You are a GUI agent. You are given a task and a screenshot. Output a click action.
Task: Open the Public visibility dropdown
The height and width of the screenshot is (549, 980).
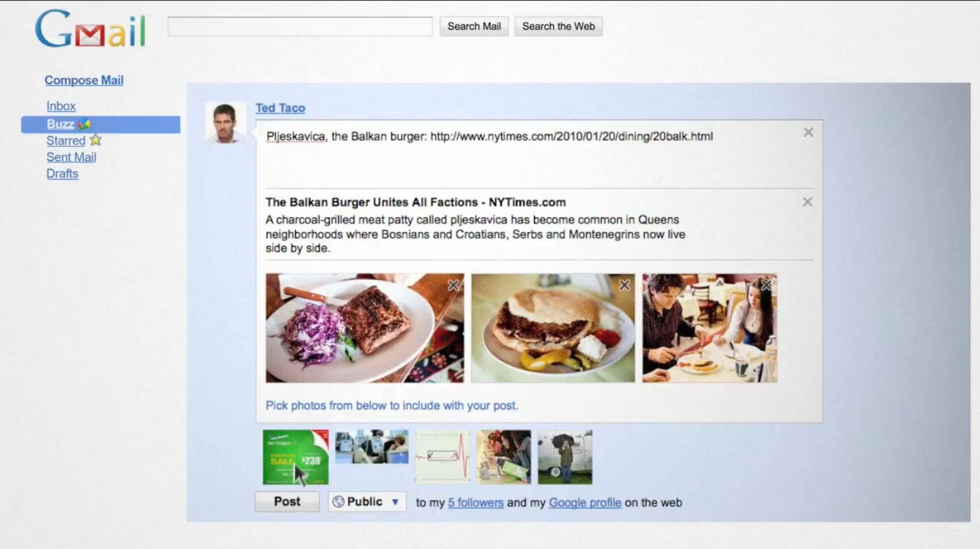[367, 502]
